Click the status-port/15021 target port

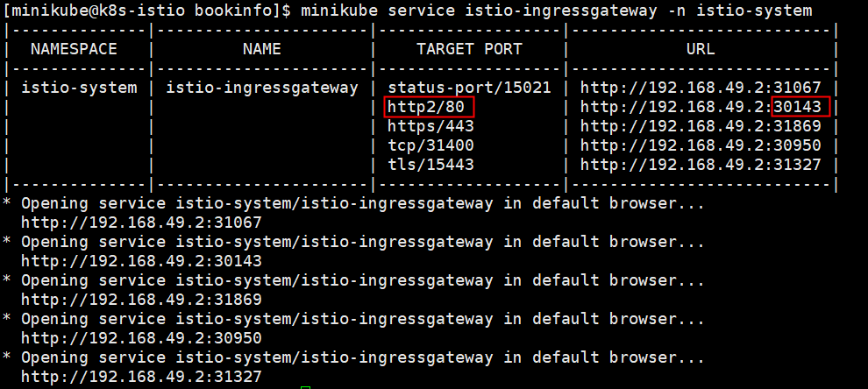pyautogui.click(x=469, y=88)
